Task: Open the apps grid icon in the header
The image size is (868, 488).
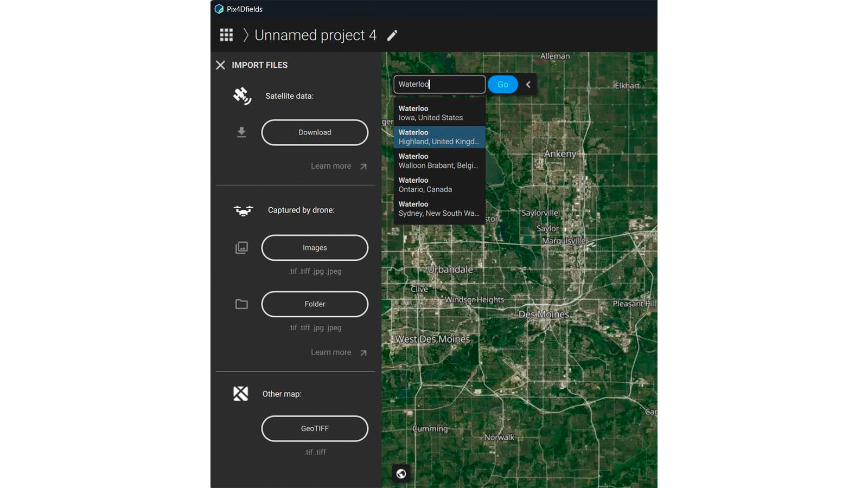Action: pyautogui.click(x=226, y=35)
